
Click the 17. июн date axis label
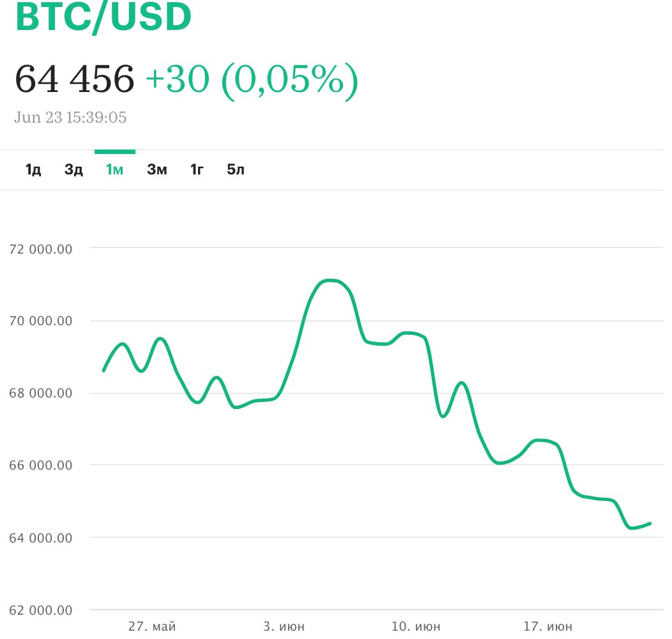click(547, 626)
